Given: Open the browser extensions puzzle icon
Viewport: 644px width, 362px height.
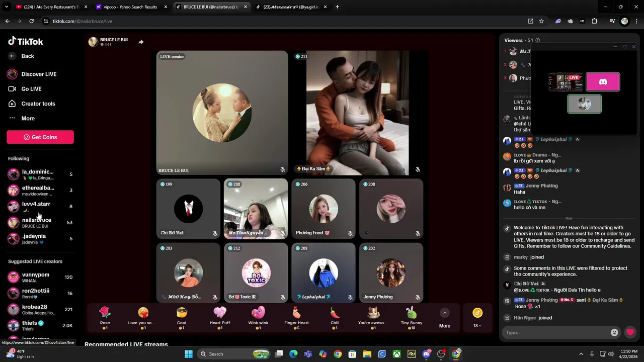Looking at the screenshot, I should click(x=594, y=21).
